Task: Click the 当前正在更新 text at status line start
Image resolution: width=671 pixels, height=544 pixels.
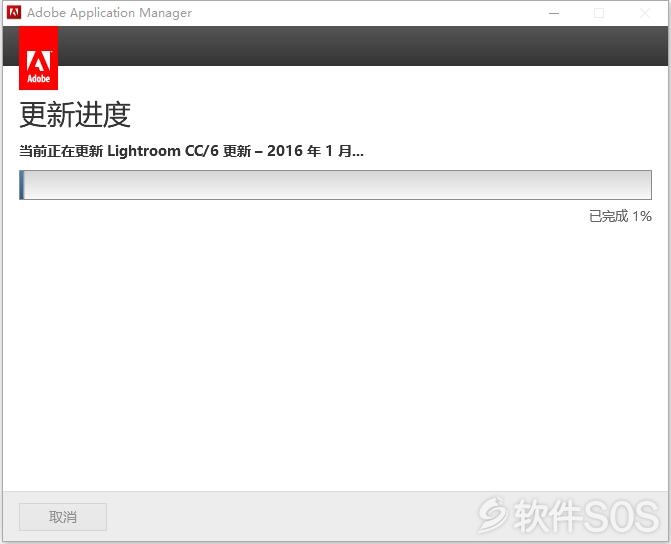Action: coord(61,151)
